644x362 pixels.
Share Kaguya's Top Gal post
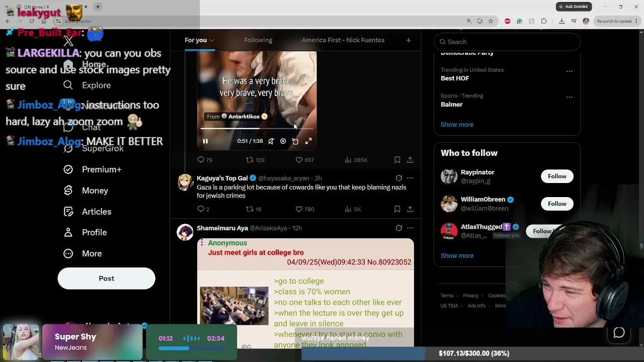point(410,209)
